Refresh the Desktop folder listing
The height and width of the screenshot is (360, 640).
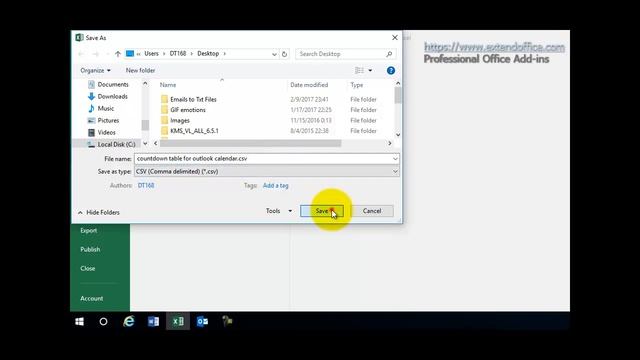(x=284, y=54)
